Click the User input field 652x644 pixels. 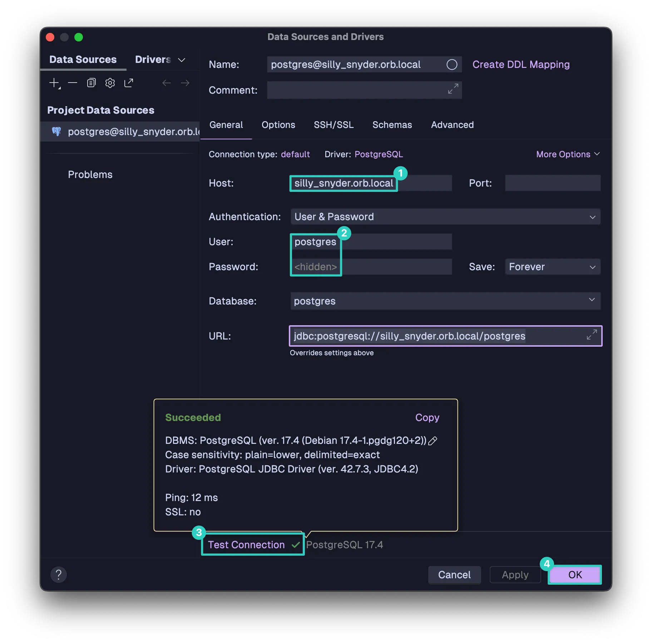[x=371, y=242]
